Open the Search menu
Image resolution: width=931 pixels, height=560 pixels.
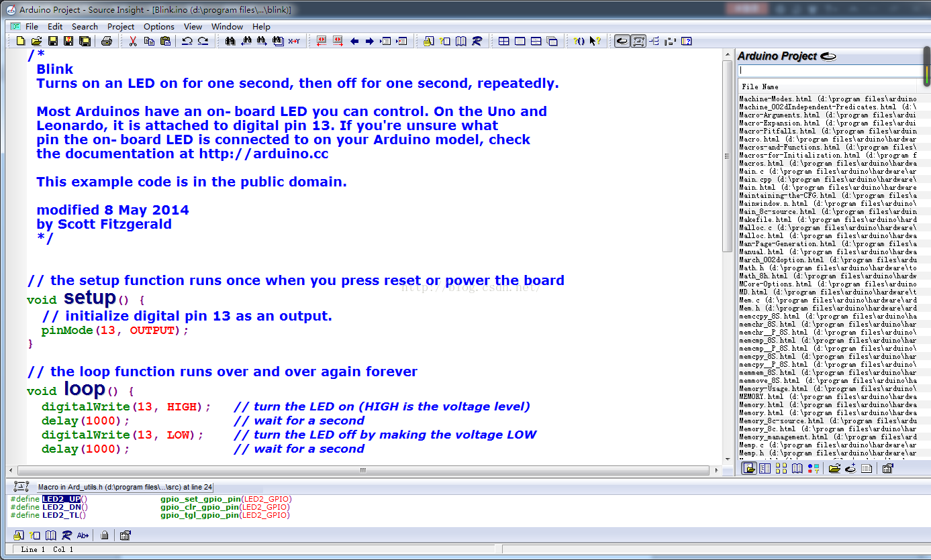click(x=85, y=27)
